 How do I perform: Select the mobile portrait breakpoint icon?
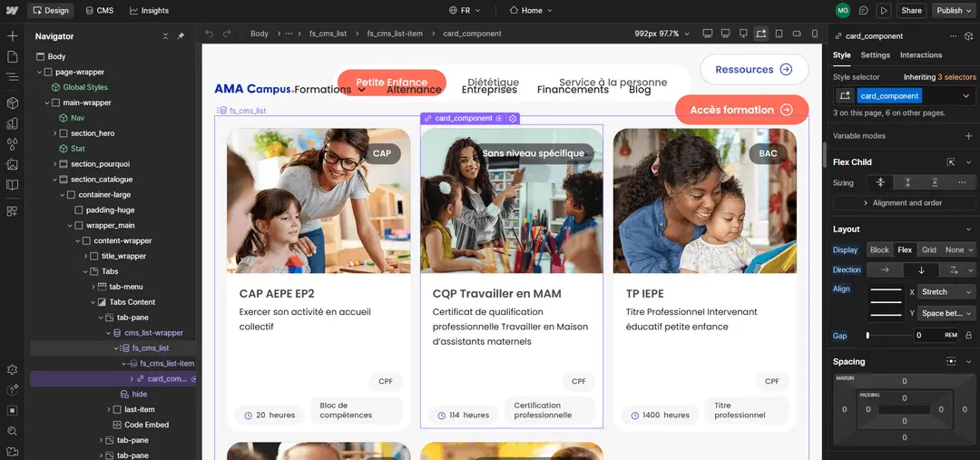814,34
